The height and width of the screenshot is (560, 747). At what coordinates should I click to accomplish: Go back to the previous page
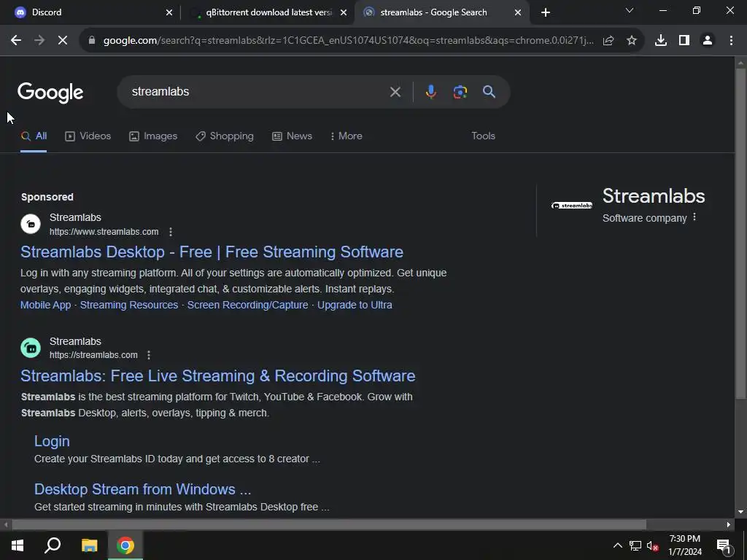(16, 41)
